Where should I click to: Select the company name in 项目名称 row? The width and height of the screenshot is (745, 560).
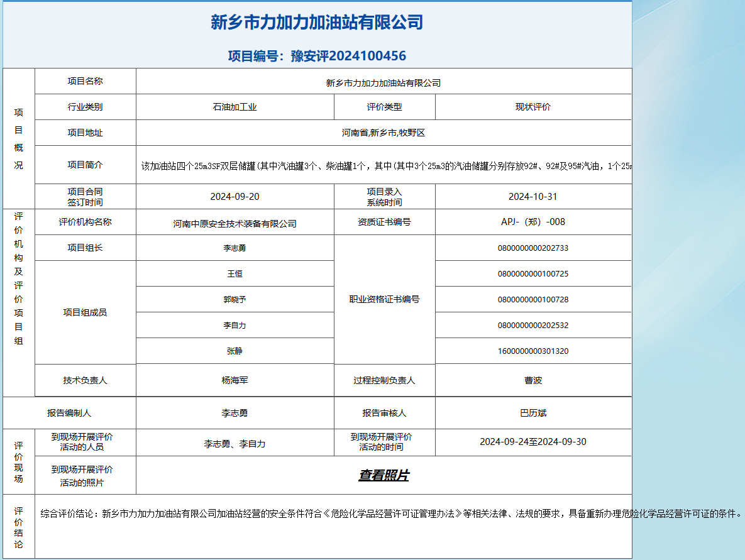(384, 83)
